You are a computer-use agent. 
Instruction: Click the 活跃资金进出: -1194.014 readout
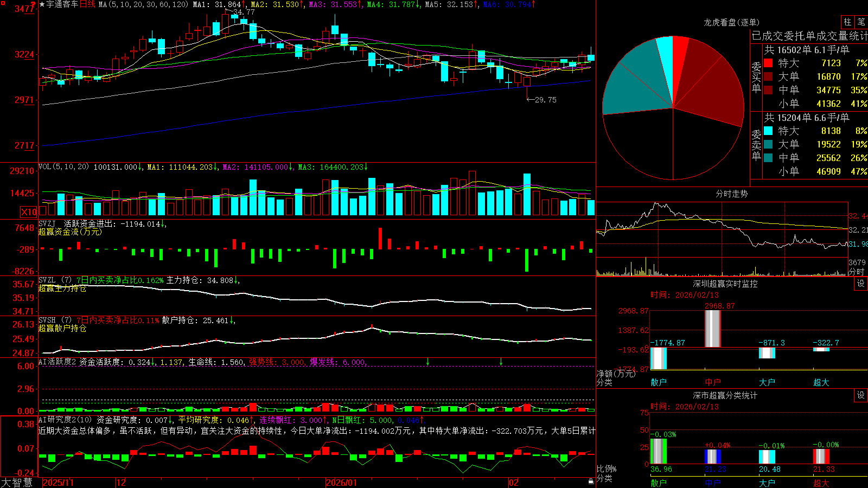[x=112, y=224]
